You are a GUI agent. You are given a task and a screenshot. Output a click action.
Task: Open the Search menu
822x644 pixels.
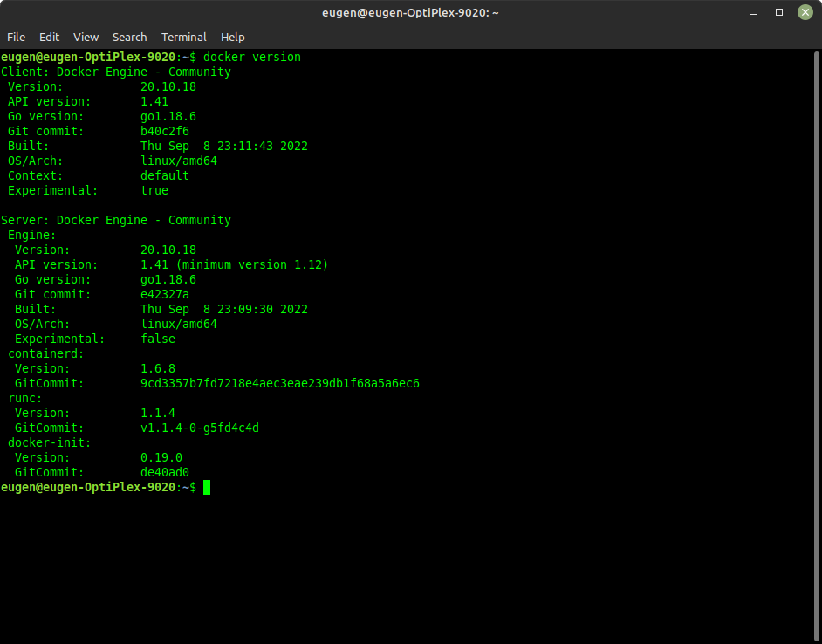pyautogui.click(x=129, y=37)
